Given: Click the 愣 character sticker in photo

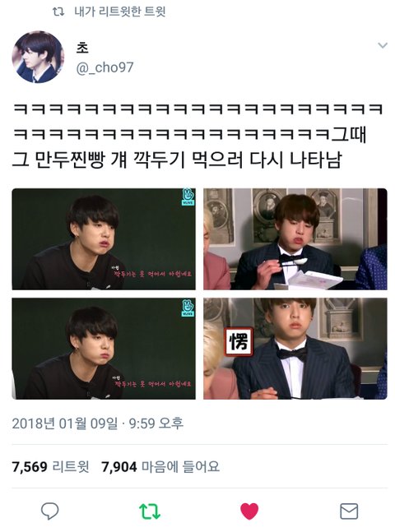Looking at the screenshot, I should coord(239,341).
